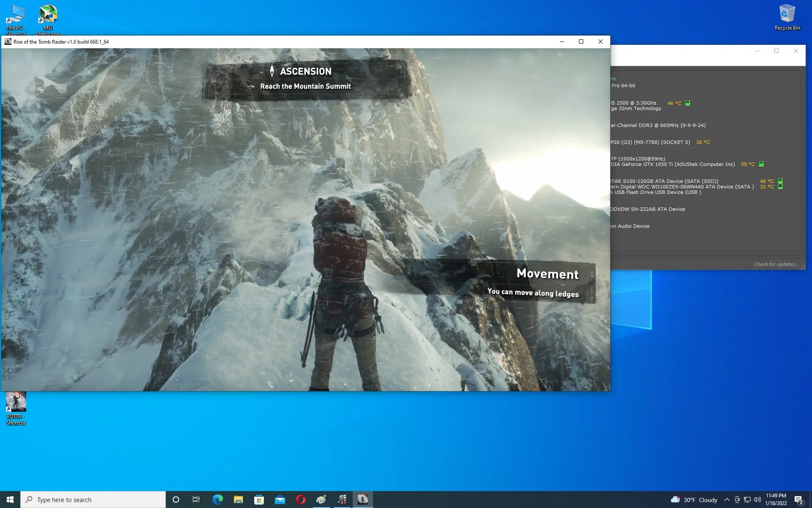
Task: Click the SSD 46 °C temperature reading
Action: 767,181
